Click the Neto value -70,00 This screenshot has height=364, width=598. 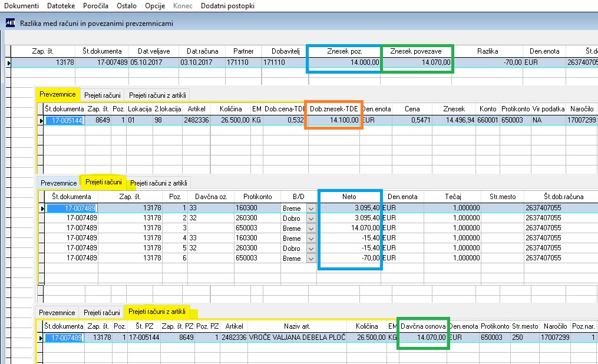coord(349,258)
